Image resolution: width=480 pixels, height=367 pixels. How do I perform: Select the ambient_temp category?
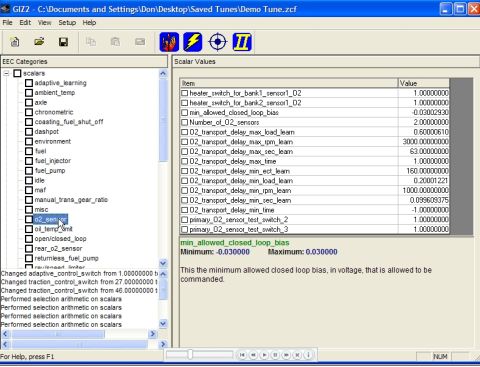(x=55, y=93)
